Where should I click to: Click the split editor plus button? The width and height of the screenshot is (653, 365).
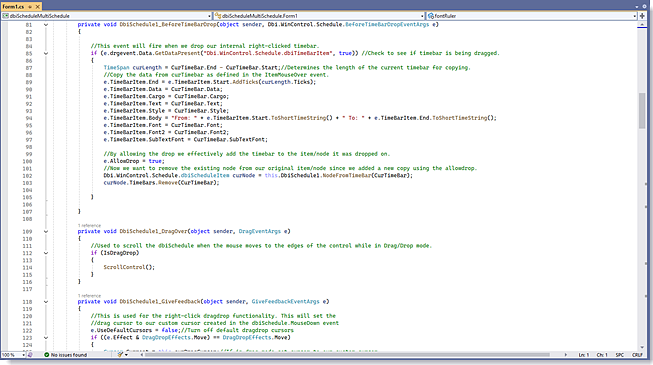point(642,16)
